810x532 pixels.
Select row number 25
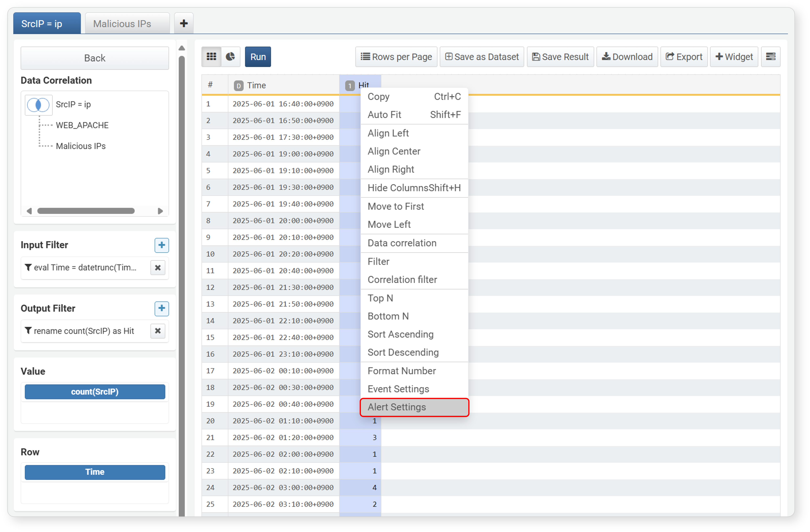point(215,504)
